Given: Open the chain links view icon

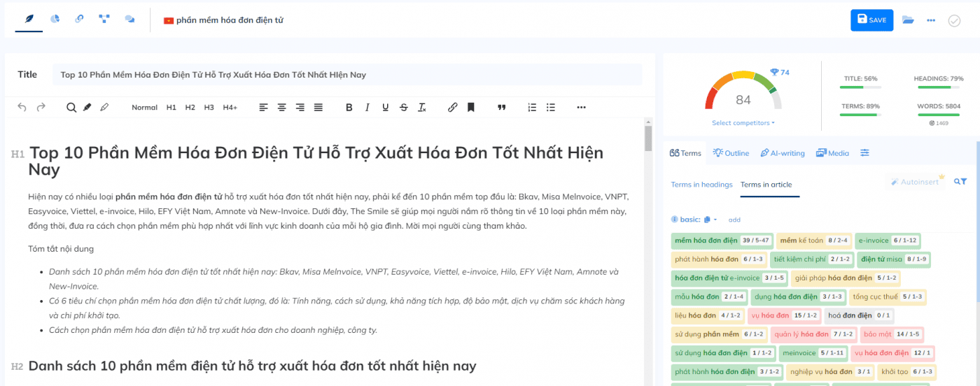Looking at the screenshot, I should pos(79,19).
